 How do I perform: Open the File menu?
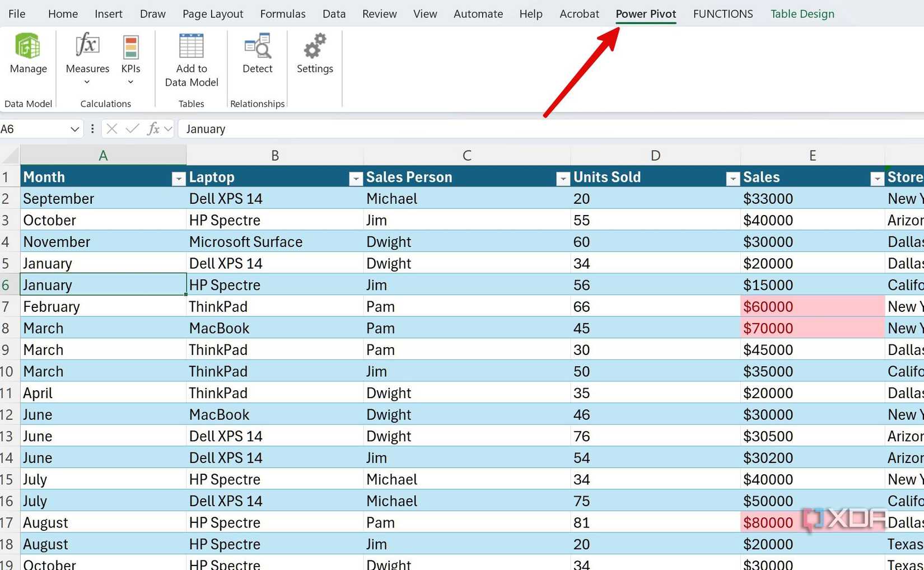click(16, 13)
